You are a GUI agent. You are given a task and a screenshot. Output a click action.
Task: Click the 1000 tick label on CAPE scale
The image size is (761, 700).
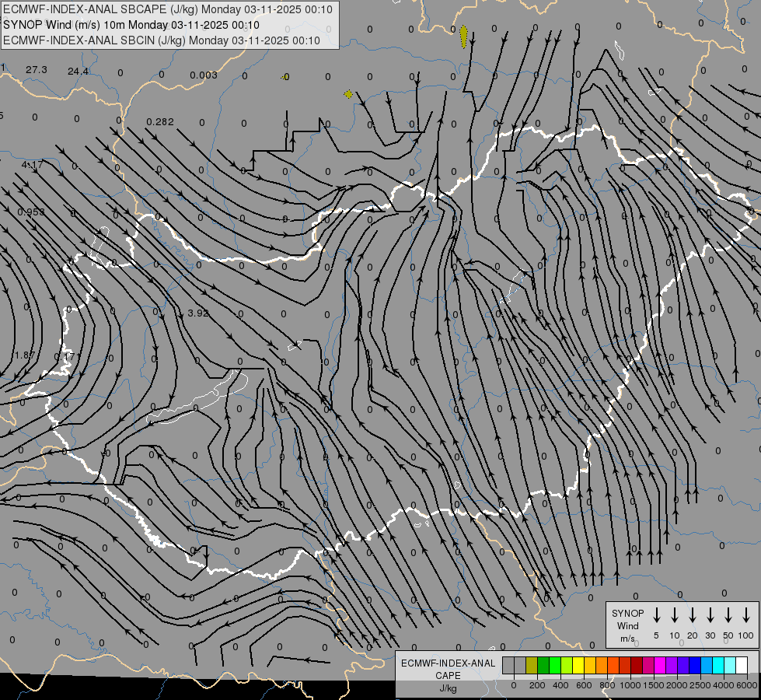click(630, 685)
